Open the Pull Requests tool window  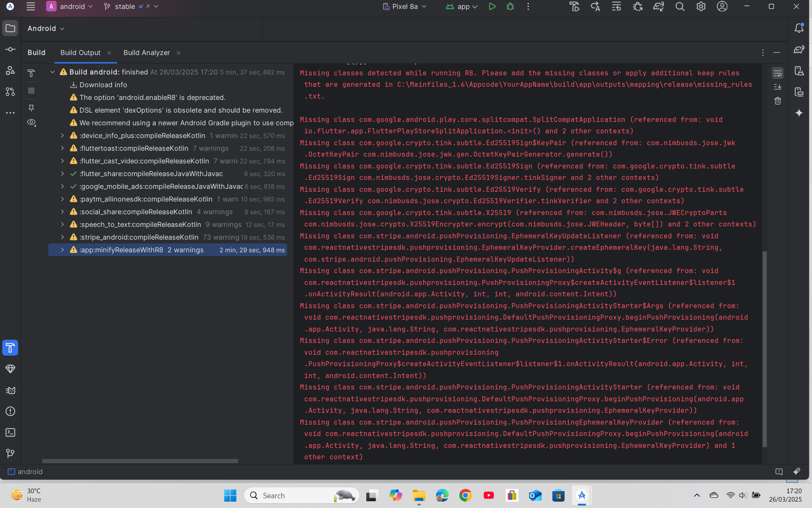point(10,91)
